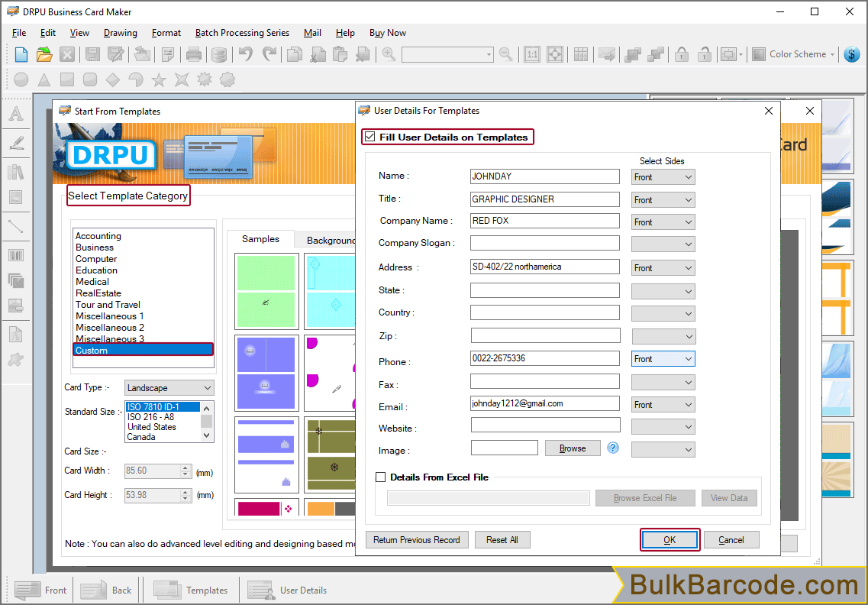Click User Details button at bottom bar
This screenshot has height=605, width=868.
click(x=287, y=590)
